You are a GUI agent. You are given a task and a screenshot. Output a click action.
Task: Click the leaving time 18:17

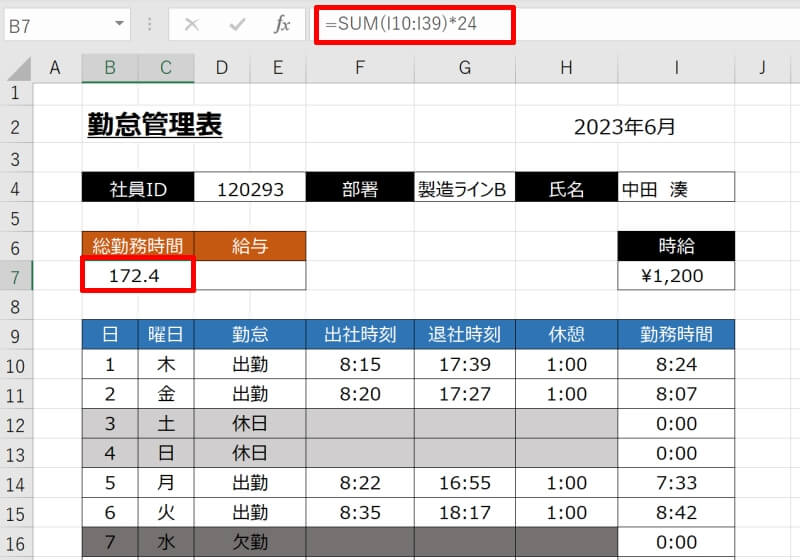pos(464,512)
